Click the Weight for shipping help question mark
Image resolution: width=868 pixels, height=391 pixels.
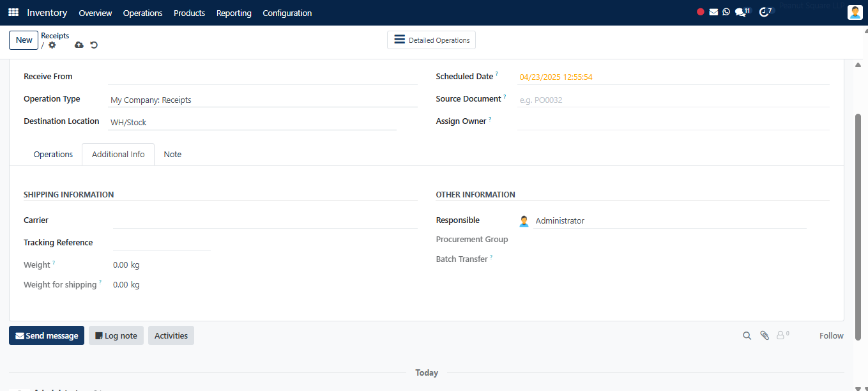[100, 283]
